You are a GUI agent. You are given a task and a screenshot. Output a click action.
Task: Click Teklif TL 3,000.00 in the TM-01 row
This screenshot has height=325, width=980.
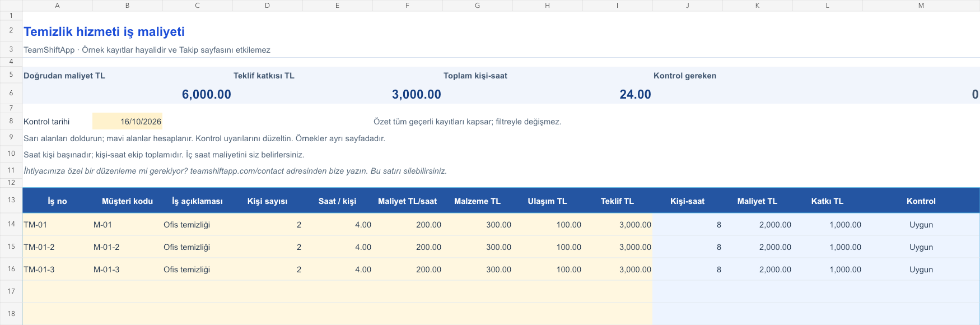pyautogui.click(x=617, y=225)
